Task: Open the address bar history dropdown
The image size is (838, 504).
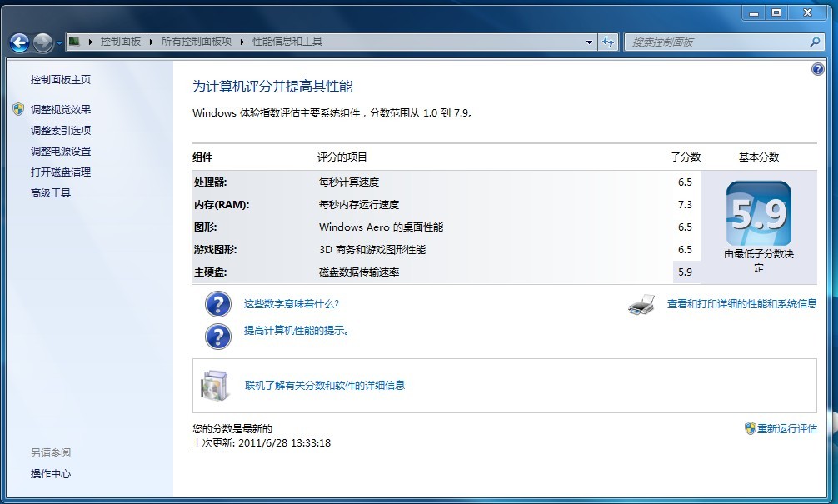Action: [x=589, y=42]
